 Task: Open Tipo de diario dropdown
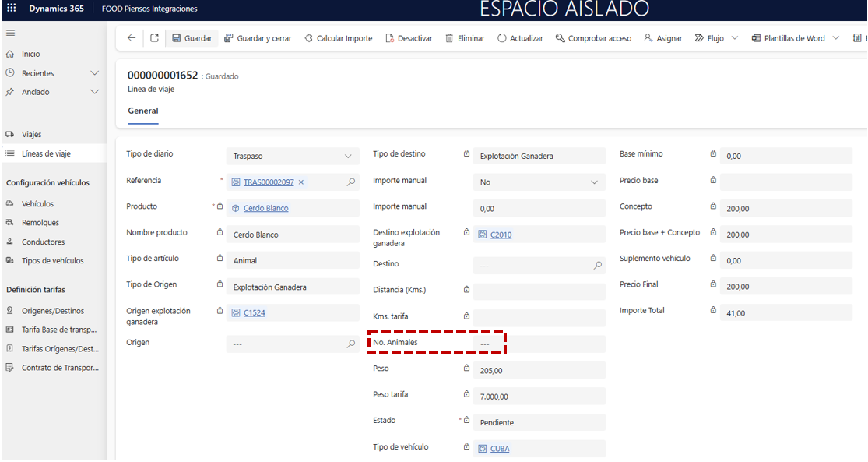[x=348, y=157]
